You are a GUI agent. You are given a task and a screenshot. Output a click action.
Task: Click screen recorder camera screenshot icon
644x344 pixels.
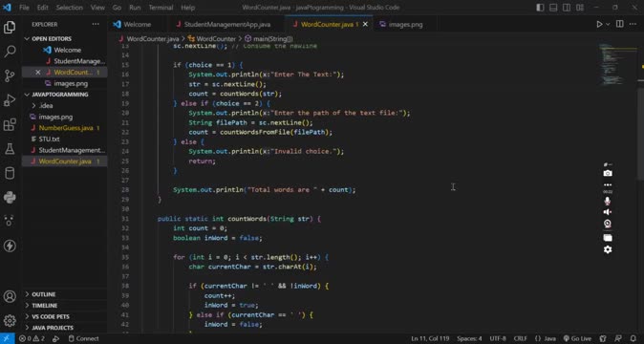(x=608, y=173)
